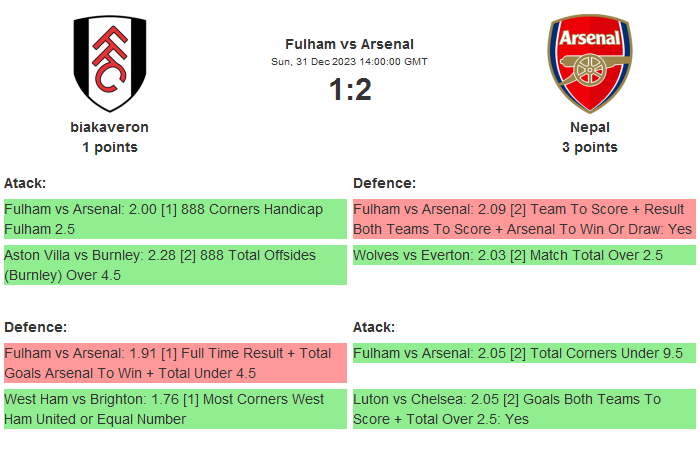Viewport: 700px width, 460px height.
Task: Click the Atack heading above the Total Corners bet
Action: [x=374, y=327]
